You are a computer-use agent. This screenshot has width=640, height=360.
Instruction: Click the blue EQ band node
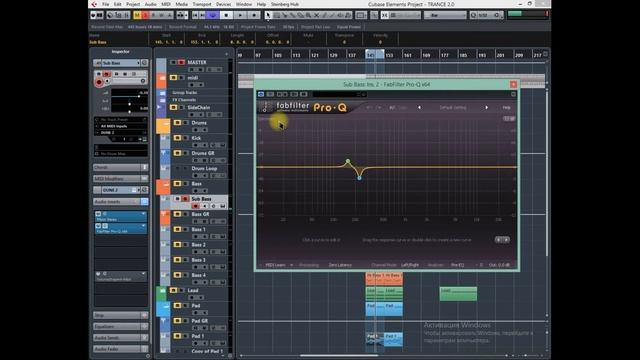pos(359,178)
